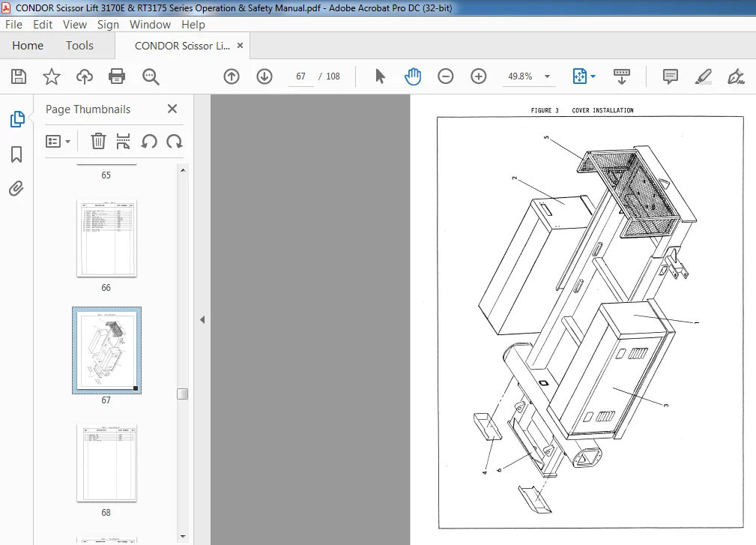Zoom out with the minus button

pos(446,76)
